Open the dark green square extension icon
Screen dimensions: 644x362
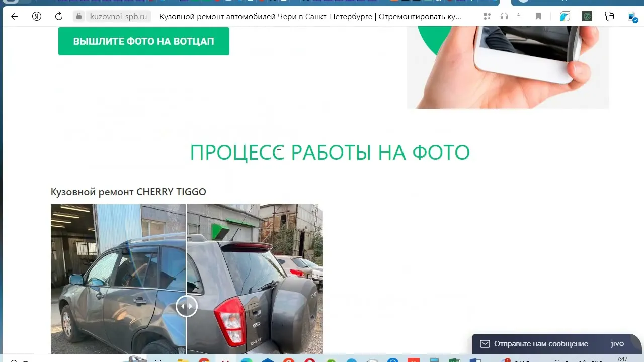587,16
